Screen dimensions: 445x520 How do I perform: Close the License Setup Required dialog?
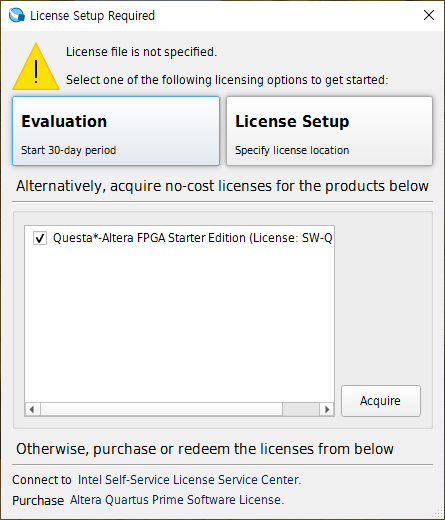pos(429,15)
